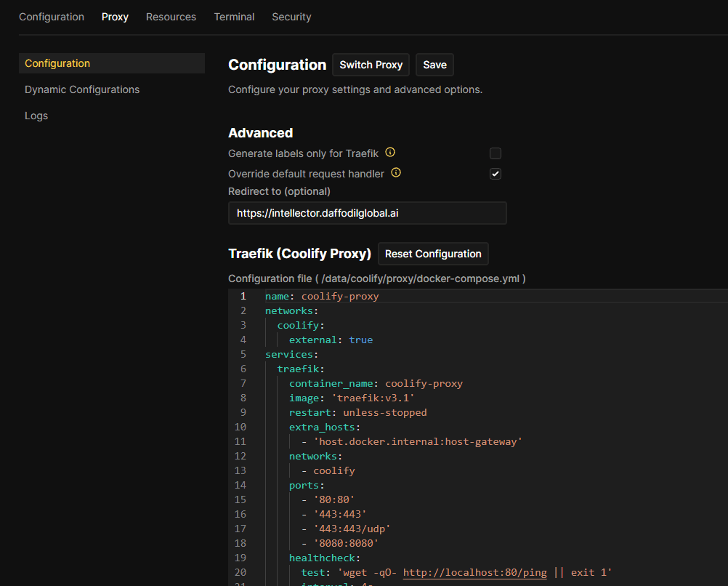Click the healthcheck line in the YAML editor

pos(323,558)
